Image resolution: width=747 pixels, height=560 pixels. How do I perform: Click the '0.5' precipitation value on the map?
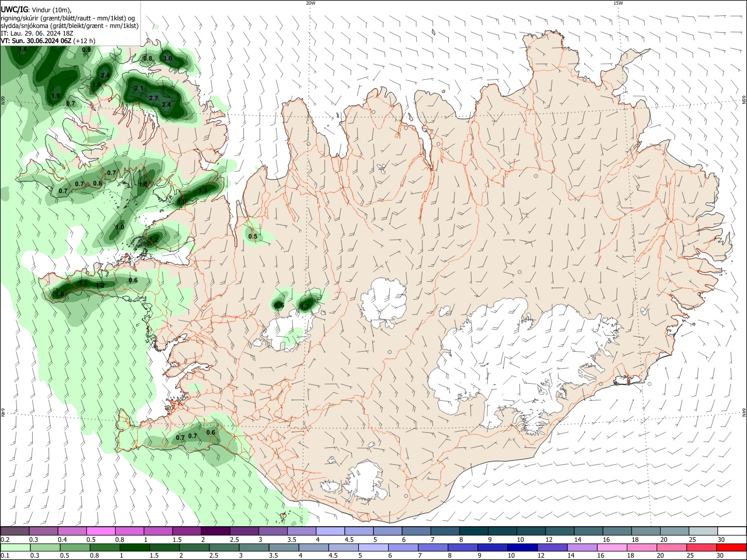(x=253, y=236)
